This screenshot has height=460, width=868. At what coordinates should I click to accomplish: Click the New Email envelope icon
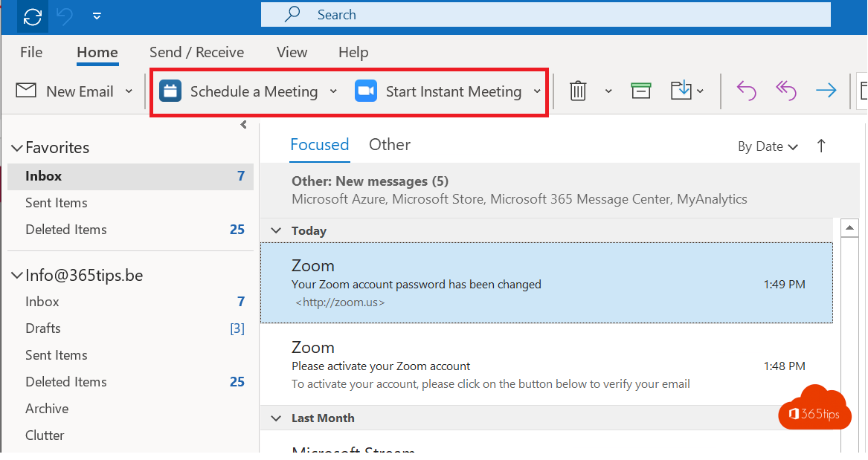26,91
